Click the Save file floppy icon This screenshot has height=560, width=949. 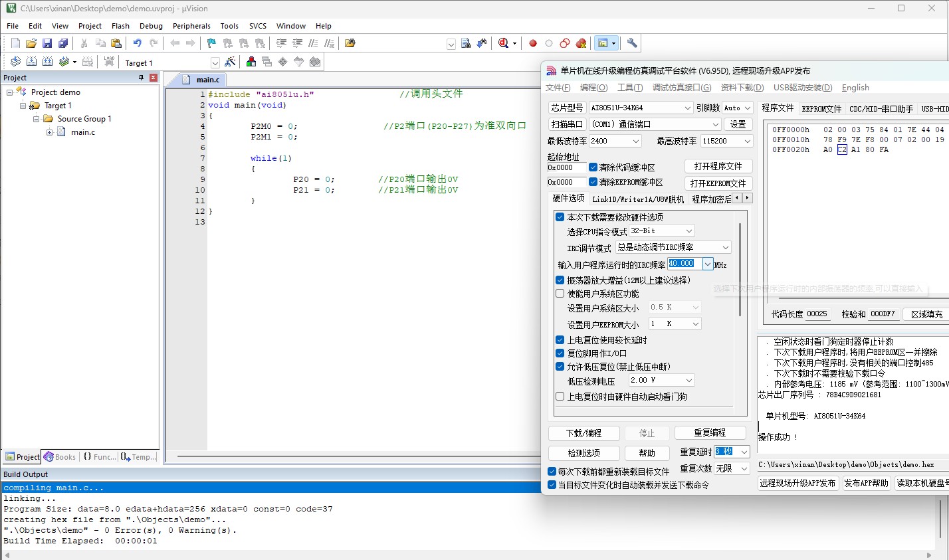(x=47, y=43)
